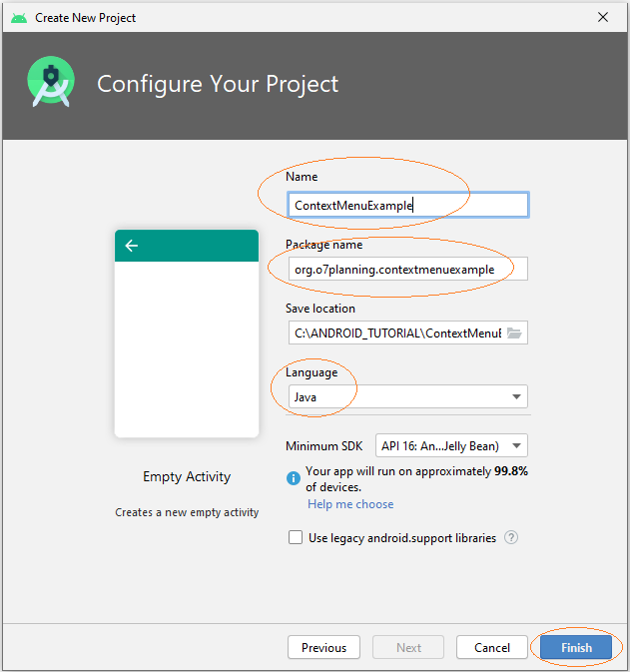Click the Android Studio logo in the header

[x=51, y=82]
